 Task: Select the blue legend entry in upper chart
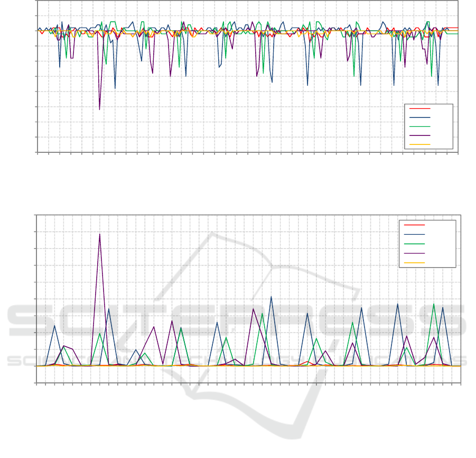(419, 117)
